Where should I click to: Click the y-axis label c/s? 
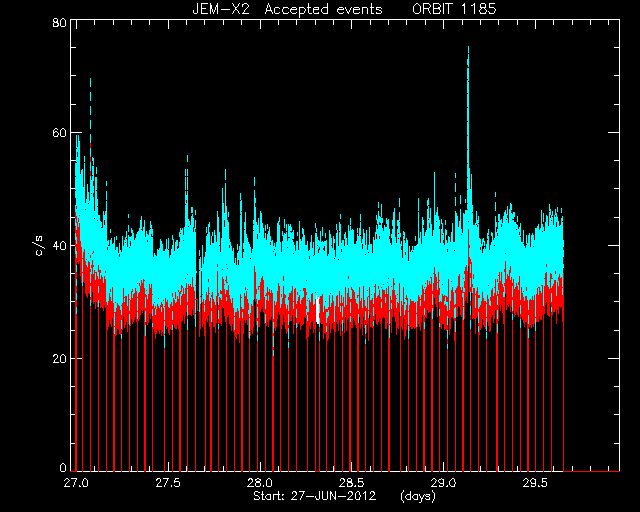39,246
